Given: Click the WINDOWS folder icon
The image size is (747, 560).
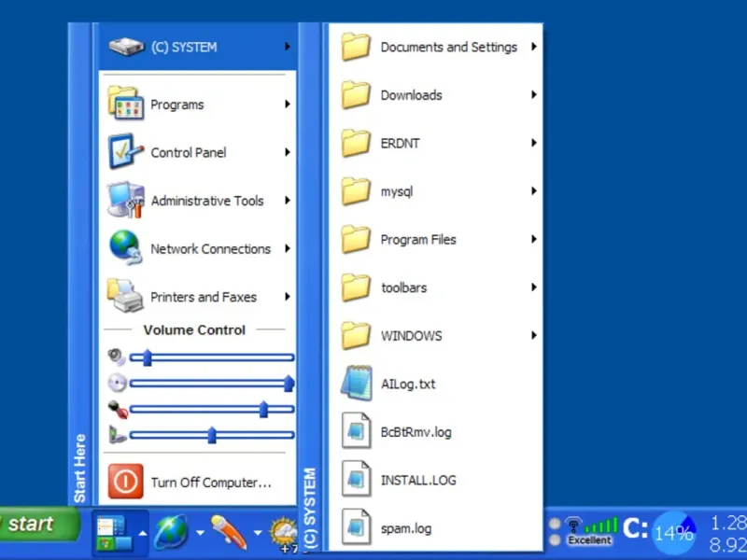Looking at the screenshot, I should [x=357, y=335].
